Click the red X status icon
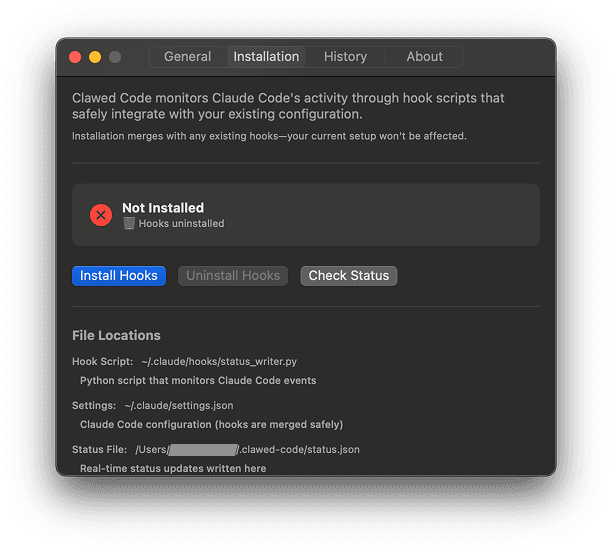This screenshot has height=550, width=612. point(101,215)
